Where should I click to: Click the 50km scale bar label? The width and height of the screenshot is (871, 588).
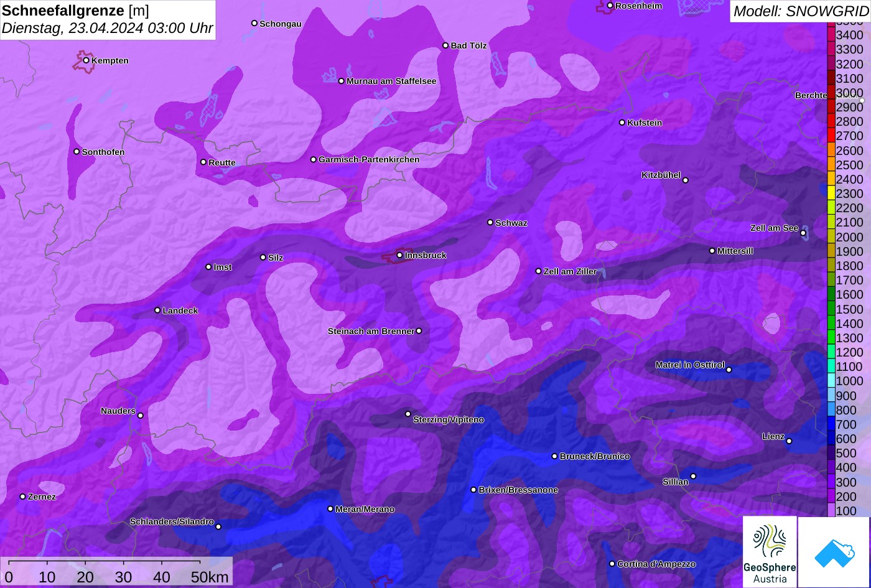210,577
